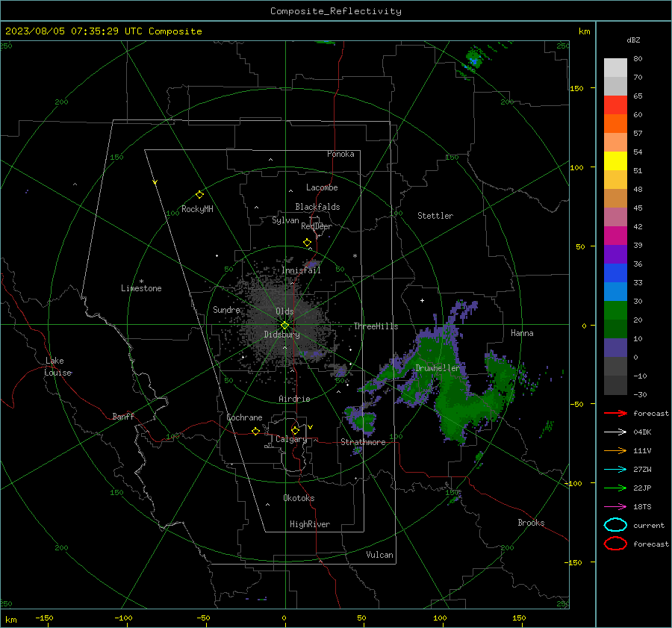
Task: Click the Strathmore city label
Action: (x=363, y=442)
